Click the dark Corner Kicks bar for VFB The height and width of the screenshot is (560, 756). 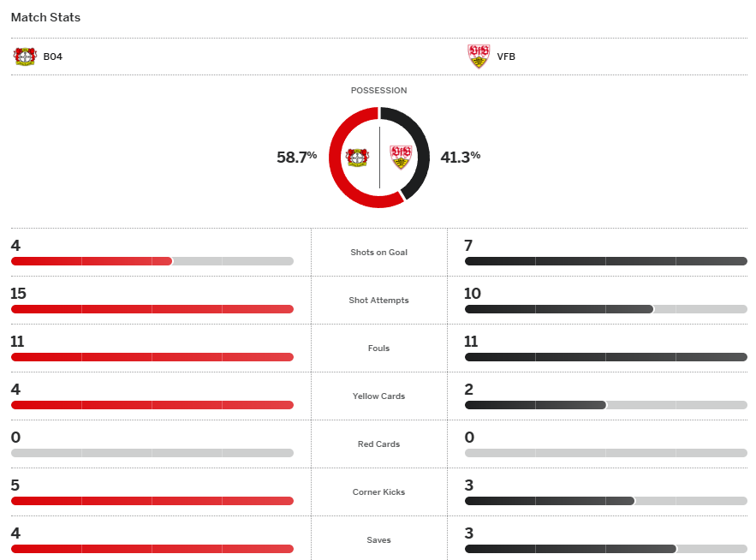click(549, 501)
